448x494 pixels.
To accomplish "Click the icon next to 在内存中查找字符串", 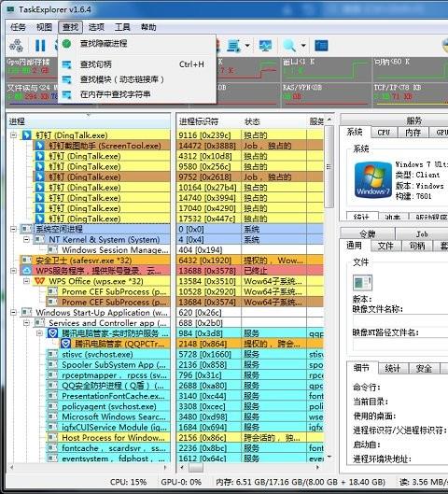I will [x=67, y=94].
